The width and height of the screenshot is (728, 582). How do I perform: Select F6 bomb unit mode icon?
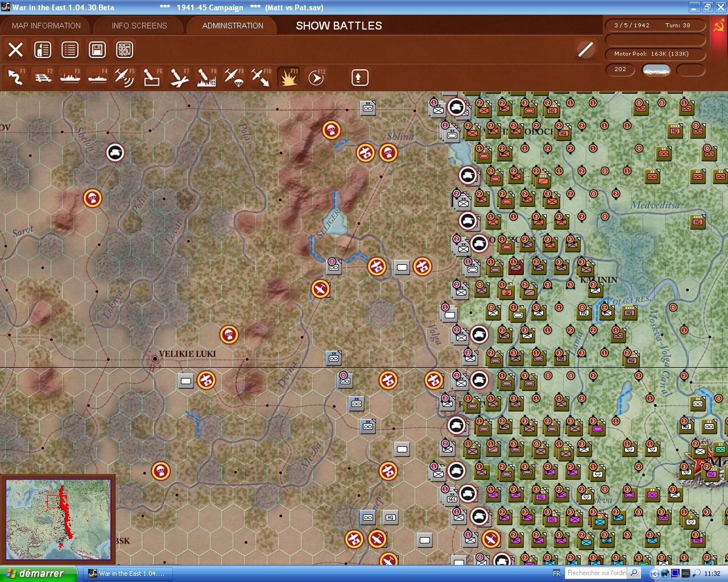point(152,77)
